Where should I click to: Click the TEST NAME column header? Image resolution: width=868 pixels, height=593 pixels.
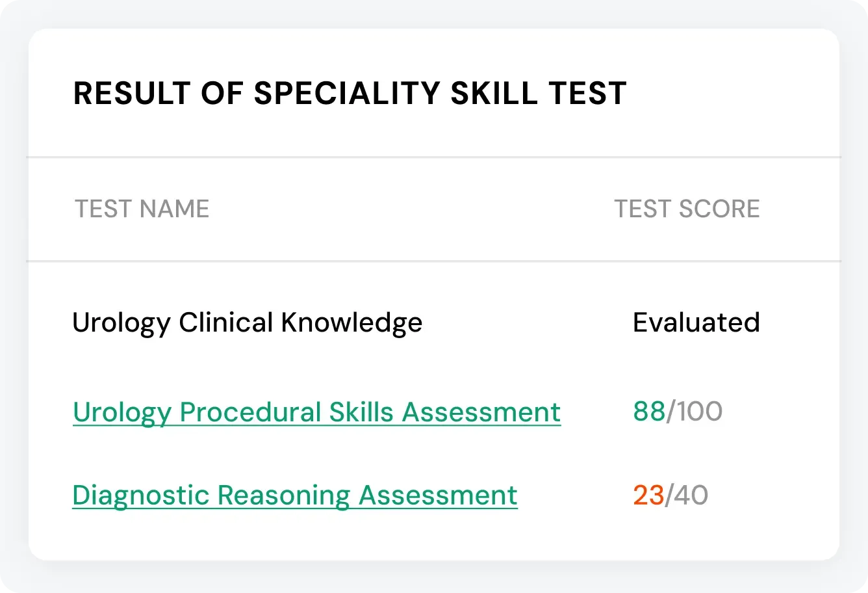click(142, 209)
